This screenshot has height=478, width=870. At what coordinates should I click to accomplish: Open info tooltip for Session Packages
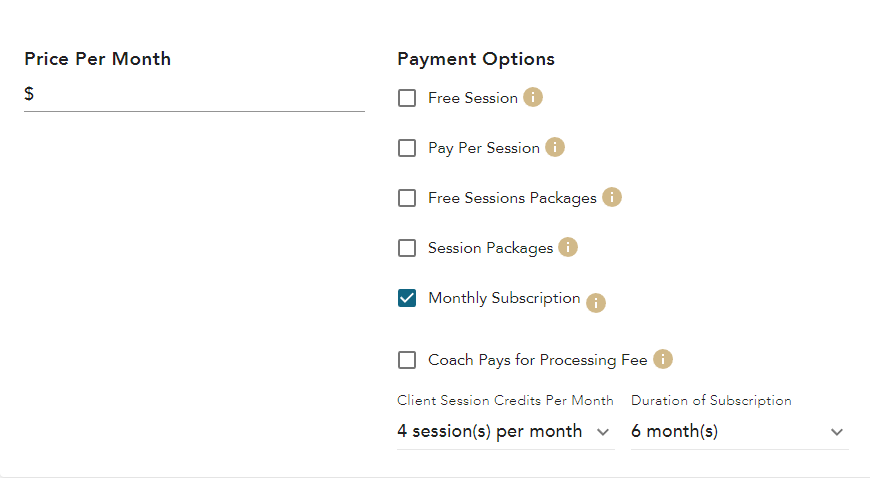click(568, 248)
